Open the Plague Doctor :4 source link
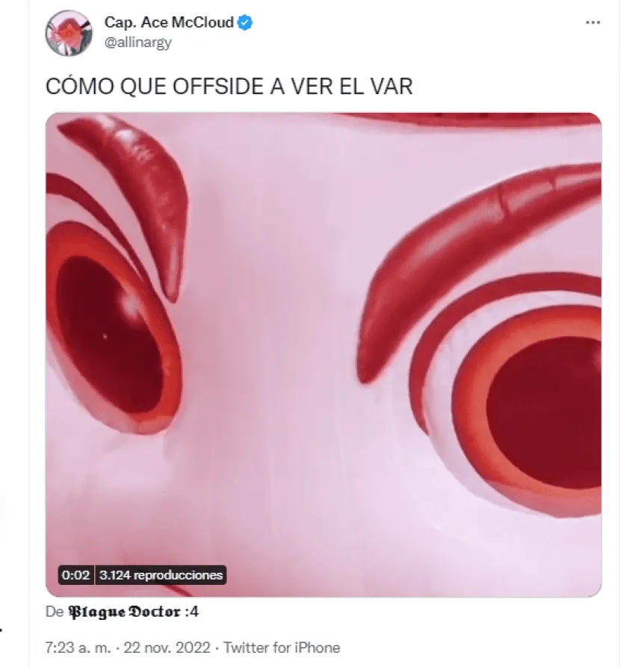Viewport: 644px width, 667px height. click(133, 612)
